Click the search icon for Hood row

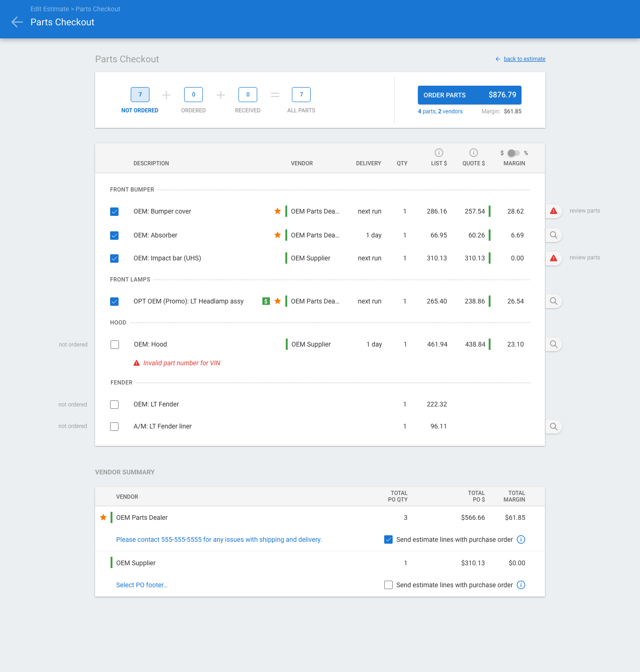coord(553,344)
